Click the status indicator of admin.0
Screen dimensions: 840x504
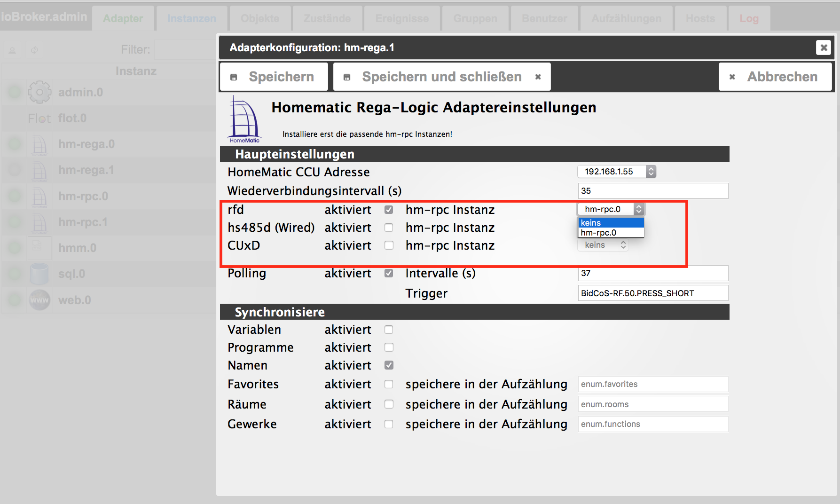[15, 92]
